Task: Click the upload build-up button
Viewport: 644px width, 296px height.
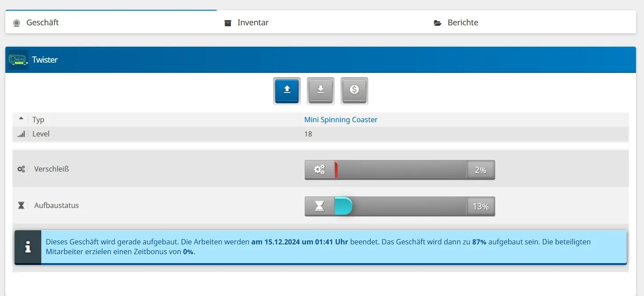Action: coord(287,91)
